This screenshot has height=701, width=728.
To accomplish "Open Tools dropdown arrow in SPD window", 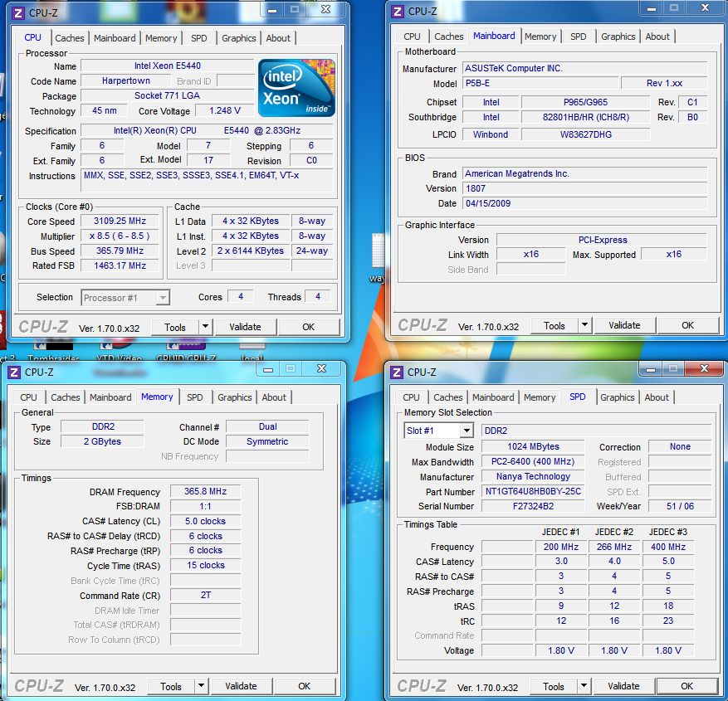I will click(584, 685).
